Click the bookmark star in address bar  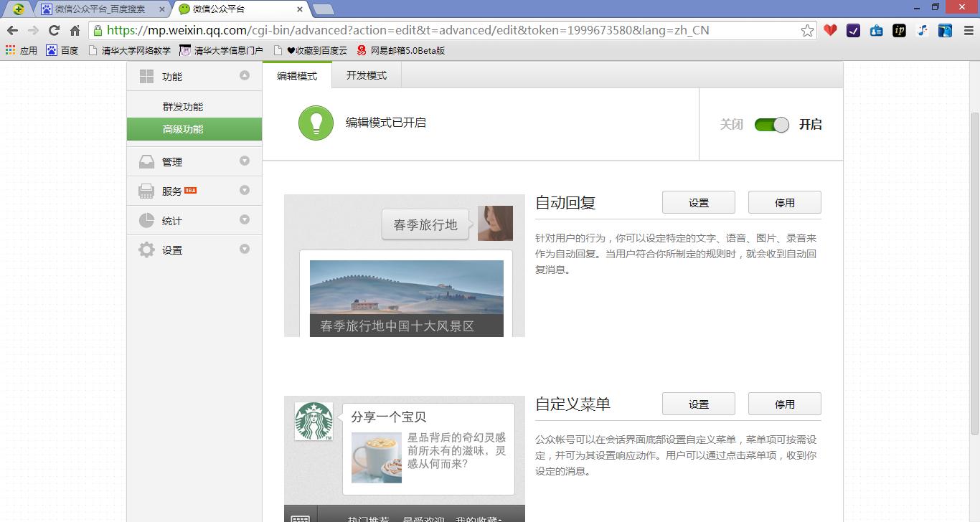[x=808, y=30]
